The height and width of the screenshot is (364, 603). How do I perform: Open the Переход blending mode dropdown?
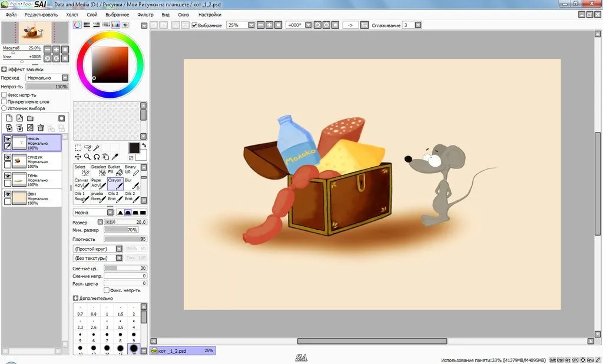47,78
